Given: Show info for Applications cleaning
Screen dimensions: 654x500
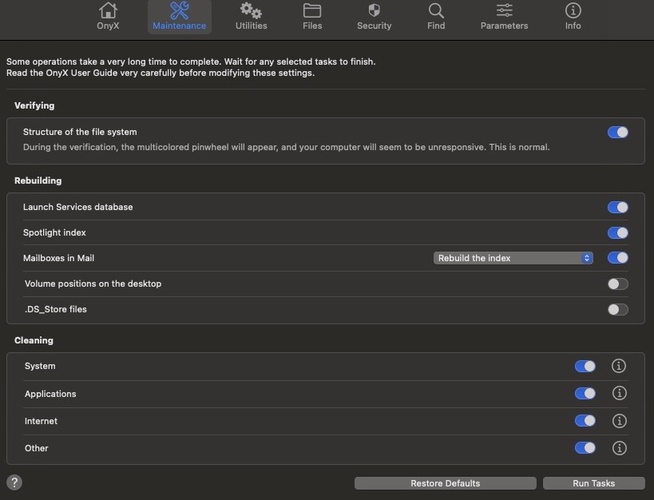Looking at the screenshot, I should coord(619,393).
